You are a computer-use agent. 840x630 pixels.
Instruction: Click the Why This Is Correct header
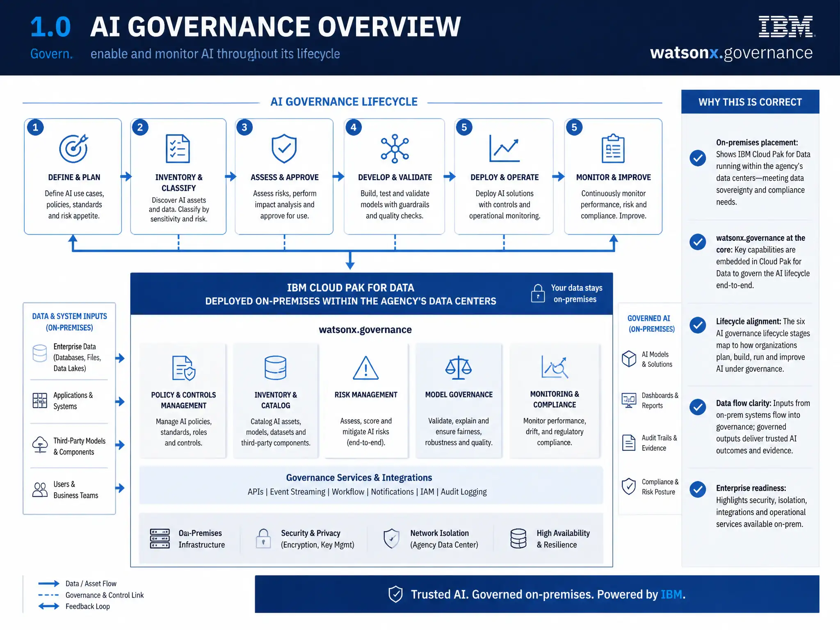coord(750,102)
